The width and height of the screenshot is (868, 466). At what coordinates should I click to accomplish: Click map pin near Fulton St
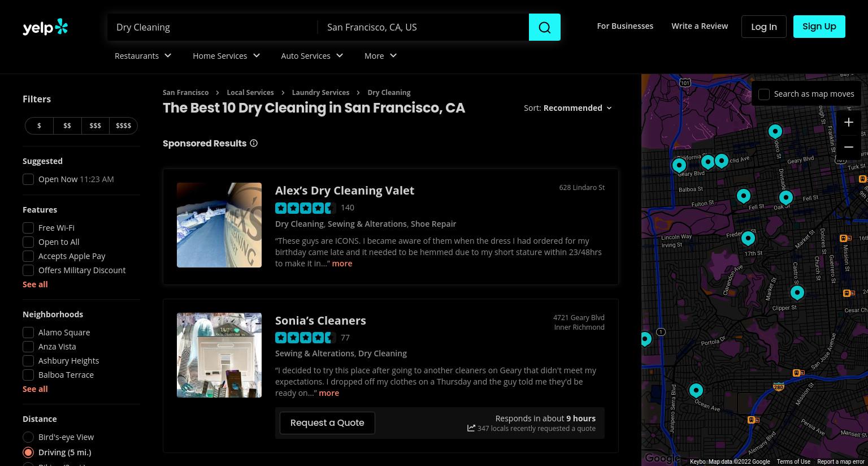coord(744,196)
